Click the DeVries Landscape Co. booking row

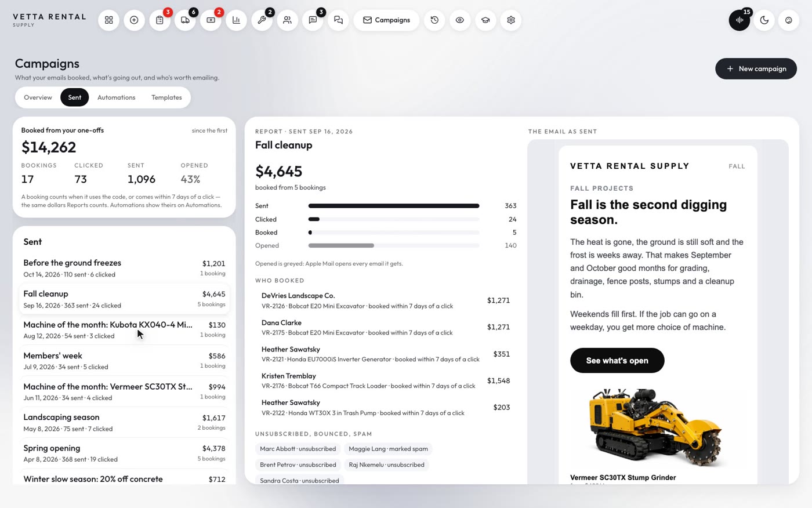(x=386, y=300)
